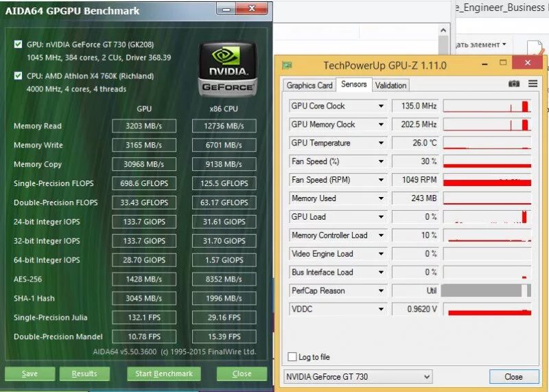549x392 pixels.
Task: Click CPU Memory Read 12736 MB/s value
Action: coord(224,126)
